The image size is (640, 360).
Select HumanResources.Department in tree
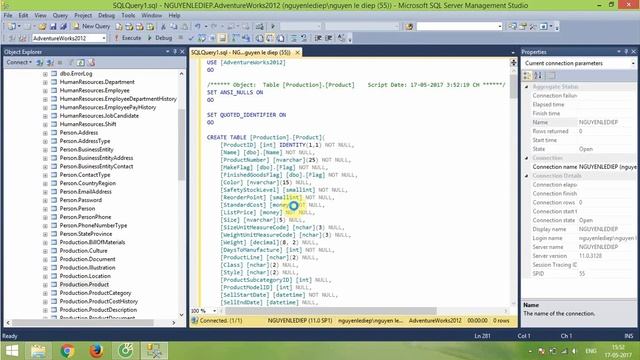(x=97, y=82)
